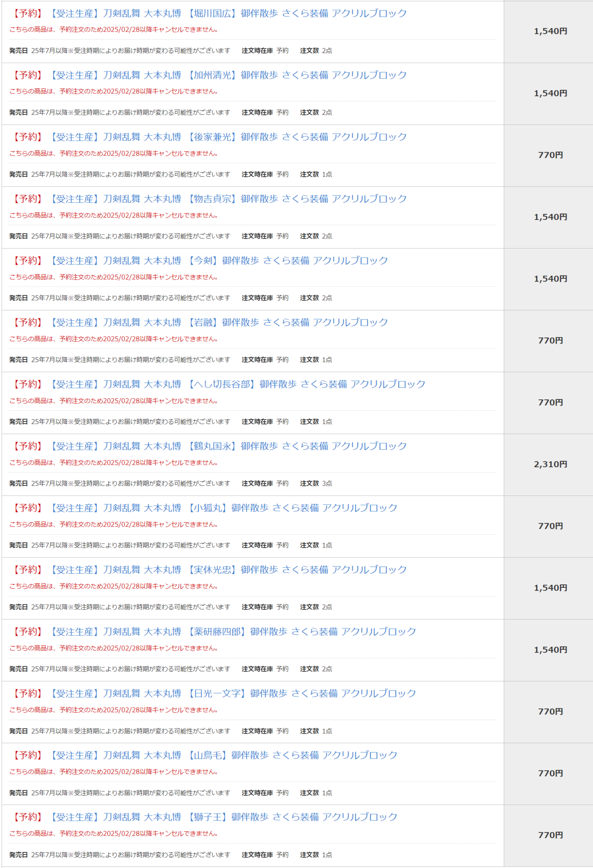Screen dimensions: 593x868
Task: Click 注文時在庫 予約 in 岩融 row
Action: click(x=265, y=360)
